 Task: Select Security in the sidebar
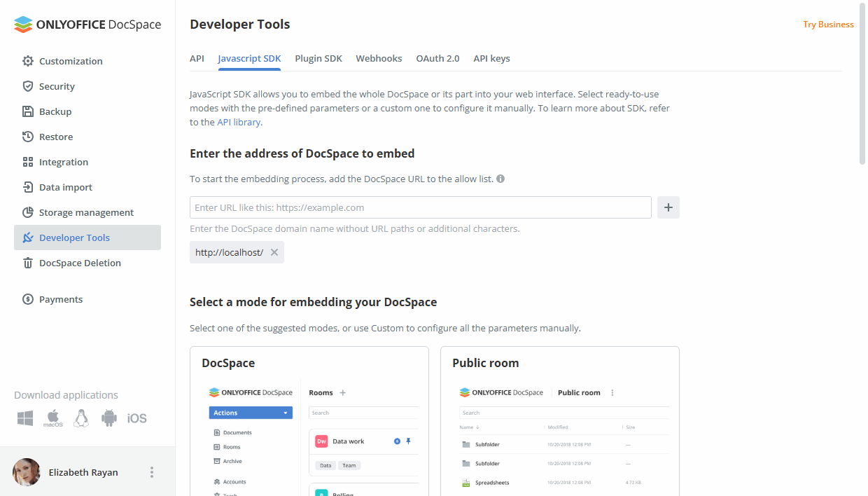pos(56,86)
